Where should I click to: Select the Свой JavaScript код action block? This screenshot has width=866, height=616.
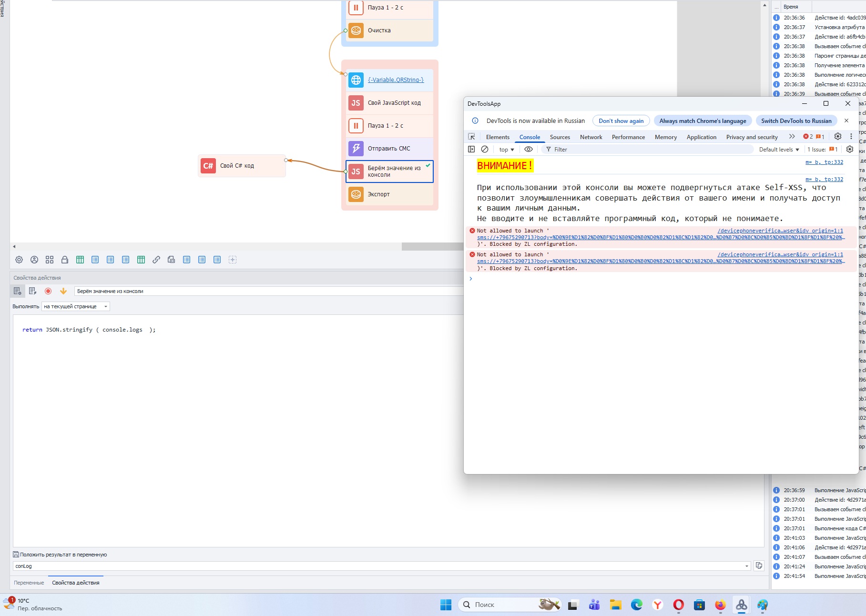tap(390, 103)
